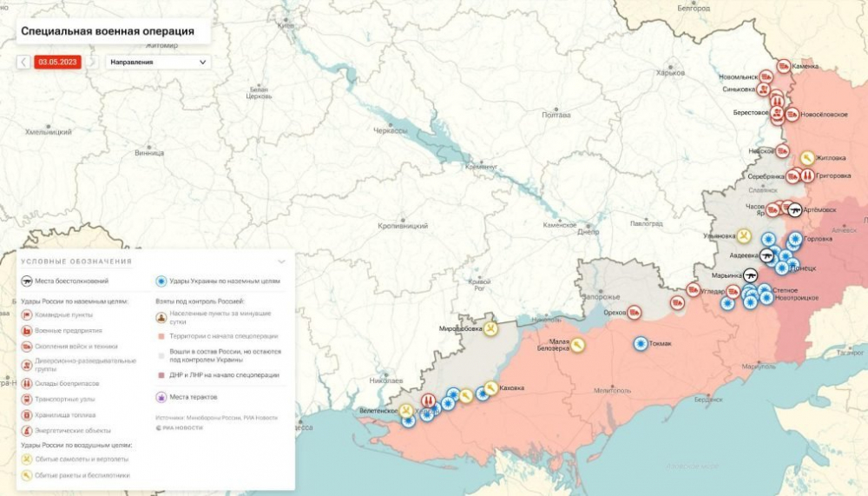Click the ДНР и ЛНР color swatch

pos(160,375)
